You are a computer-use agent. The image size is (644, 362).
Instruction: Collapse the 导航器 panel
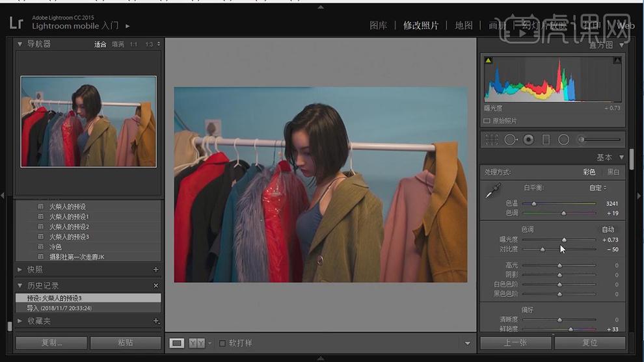(x=20, y=44)
